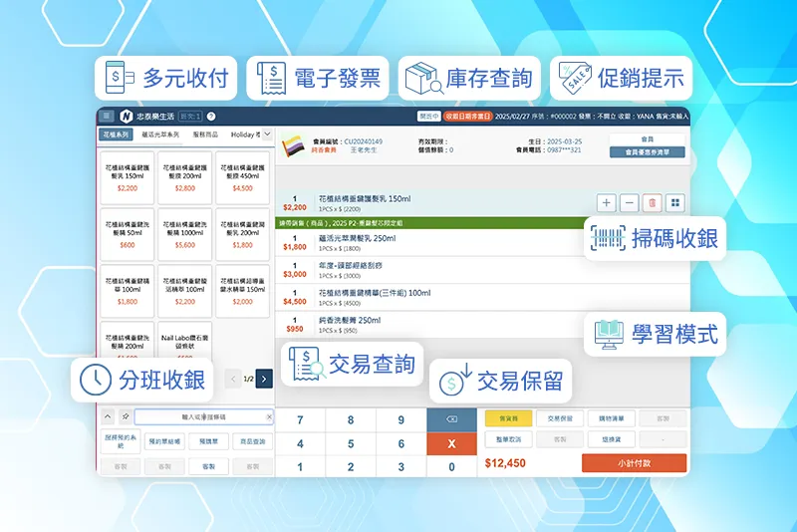Open the grid options icon on cart row
This screenshot has width=797, height=532.
[x=675, y=203]
